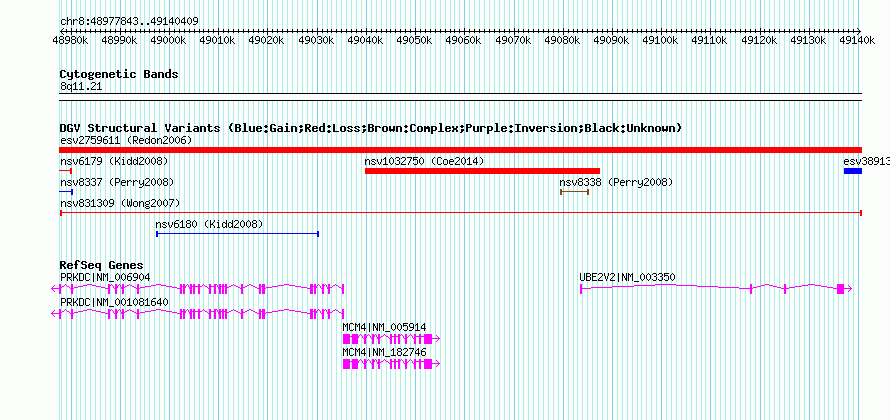Click the MCM4|NM_005914 gene glyph
Viewport: 890px width, 420px height.
click(x=391, y=339)
